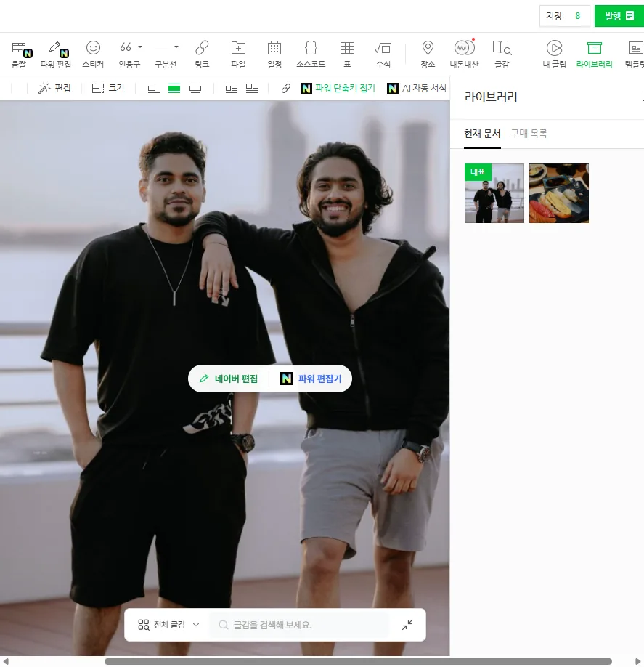Expand the 인용구 style dropdown arrow
The width and height of the screenshot is (644, 667).
[x=140, y=47]
